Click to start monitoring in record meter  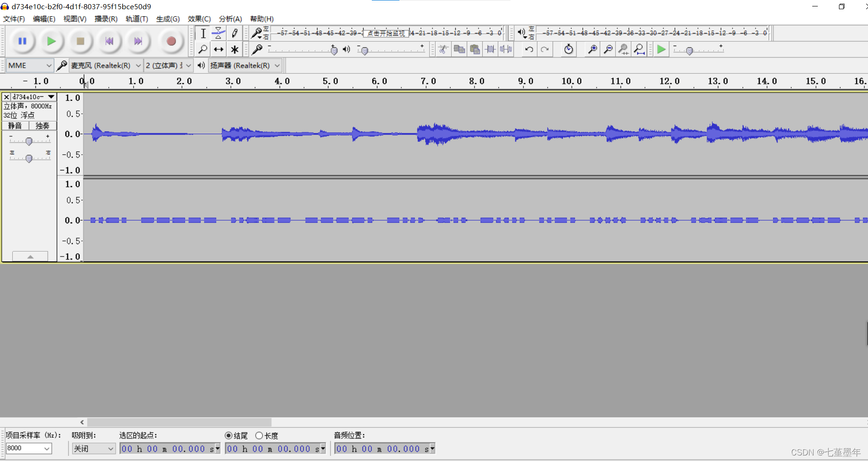pos(386,33)
